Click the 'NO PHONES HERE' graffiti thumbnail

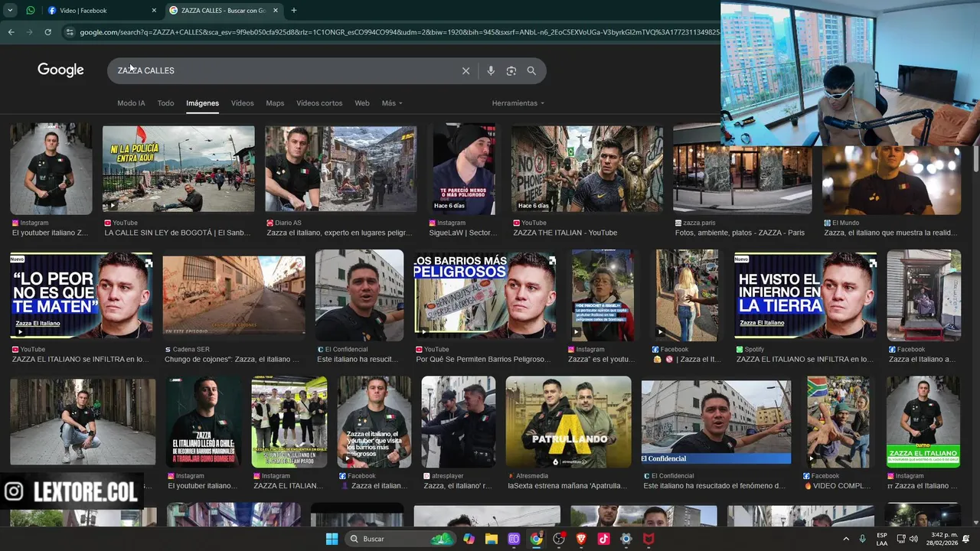[x=587, y=169]
